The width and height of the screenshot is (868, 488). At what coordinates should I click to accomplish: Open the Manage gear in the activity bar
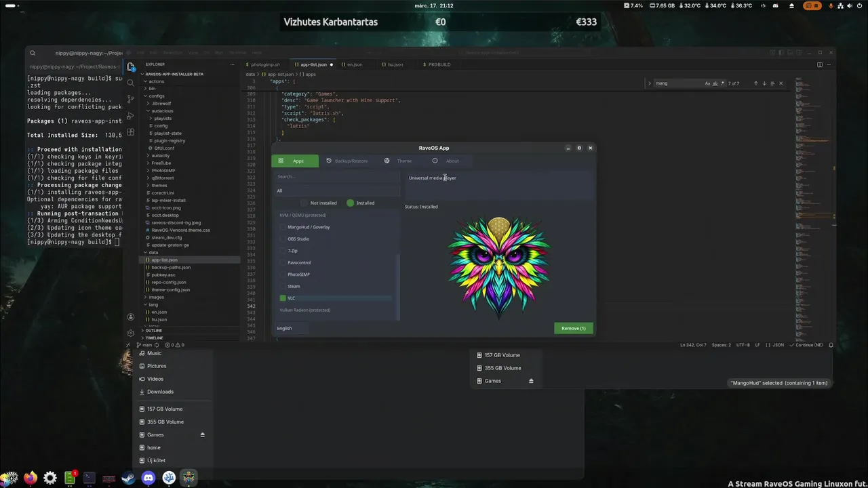[131, 333]
